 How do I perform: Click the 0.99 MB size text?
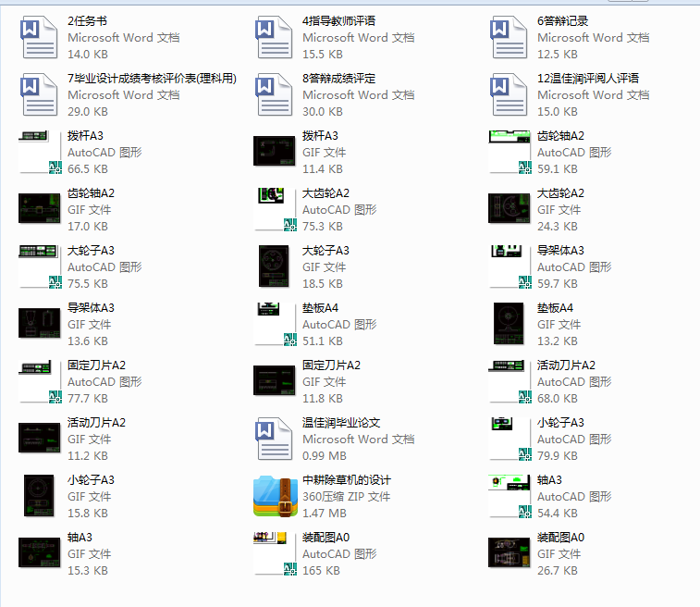pyautogui.click(x=325, y=455)
